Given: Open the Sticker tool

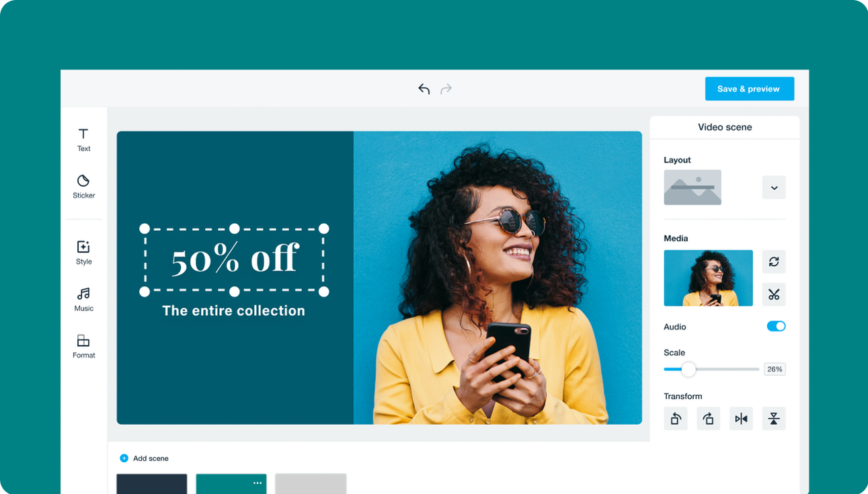Looking at the screenshot, I should point(83,186).
